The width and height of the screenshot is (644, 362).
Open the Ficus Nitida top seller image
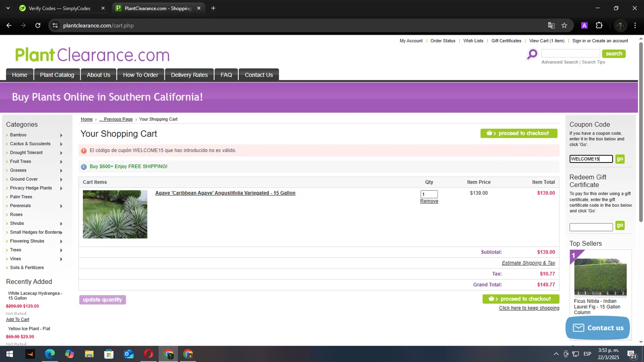click(600, 277)
